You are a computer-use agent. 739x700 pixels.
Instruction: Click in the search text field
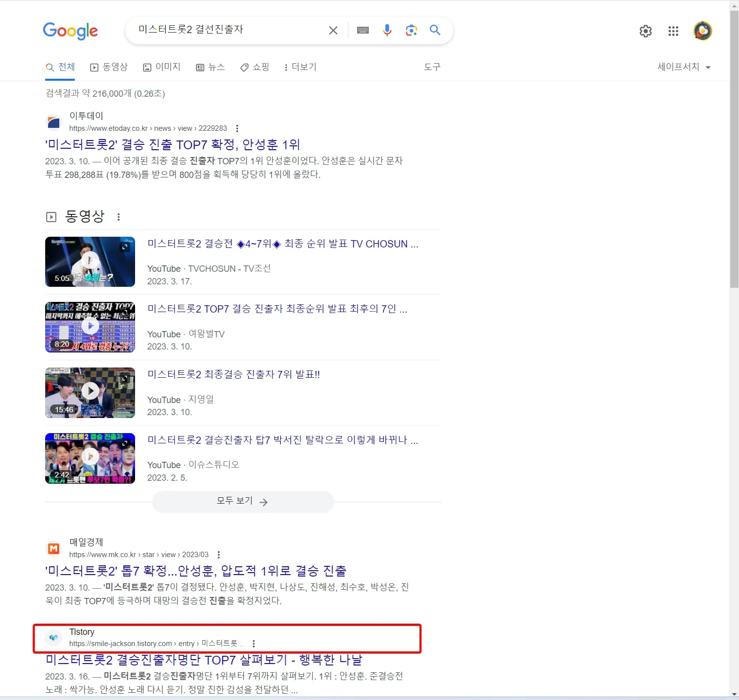228,30
